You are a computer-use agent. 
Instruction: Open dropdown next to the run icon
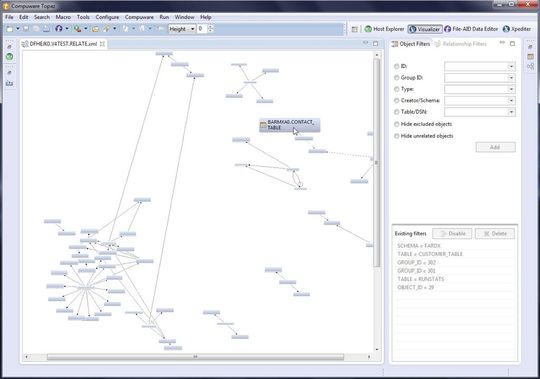click(x=86, y=29)
